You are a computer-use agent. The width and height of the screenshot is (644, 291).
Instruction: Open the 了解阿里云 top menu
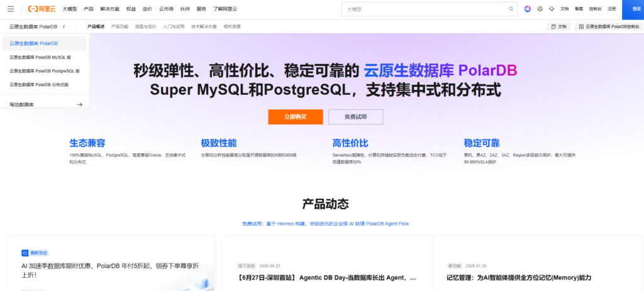pos(225,9)
